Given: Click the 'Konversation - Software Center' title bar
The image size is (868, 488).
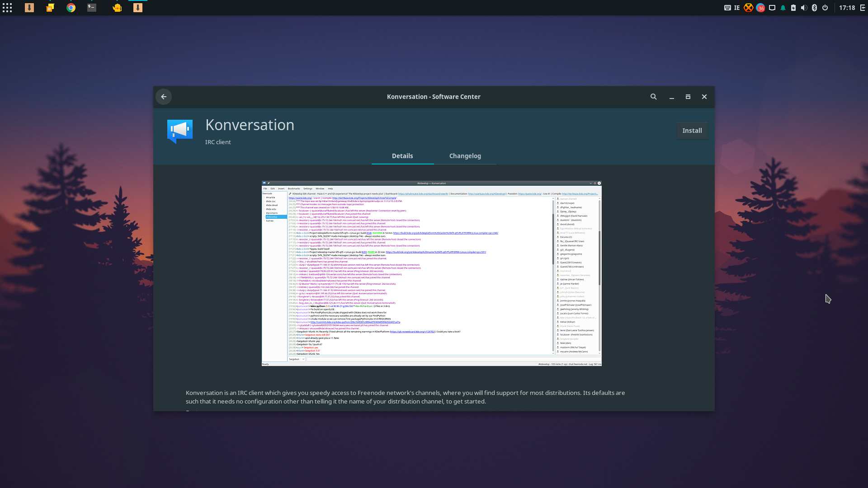Looking at the screenshot, I should coord(434,97).
